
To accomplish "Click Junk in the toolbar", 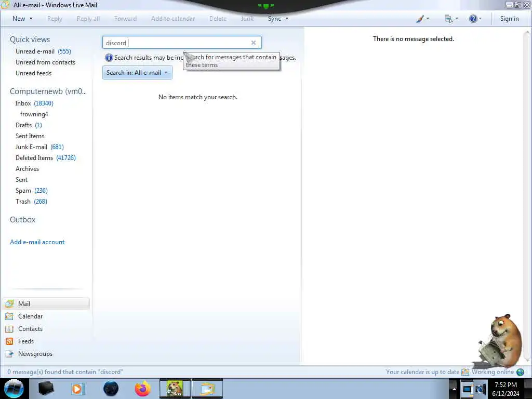I will click(x=247, y=19).
